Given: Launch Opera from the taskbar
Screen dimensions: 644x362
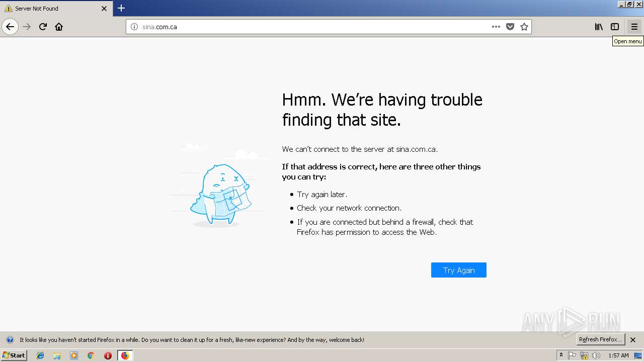Looking at the screenshot, I should coord(108,355).
